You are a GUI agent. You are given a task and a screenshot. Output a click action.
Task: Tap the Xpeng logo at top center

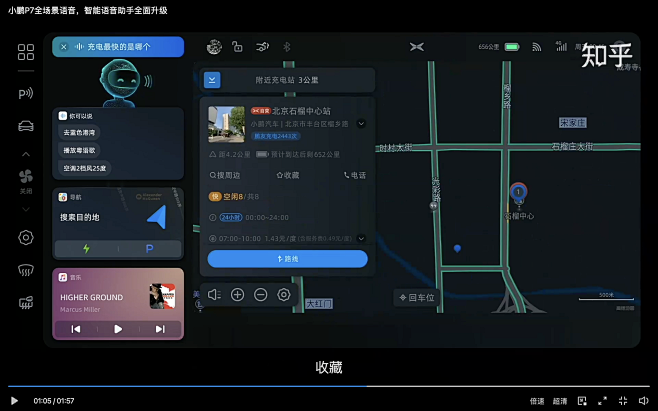tap(417, 47)
